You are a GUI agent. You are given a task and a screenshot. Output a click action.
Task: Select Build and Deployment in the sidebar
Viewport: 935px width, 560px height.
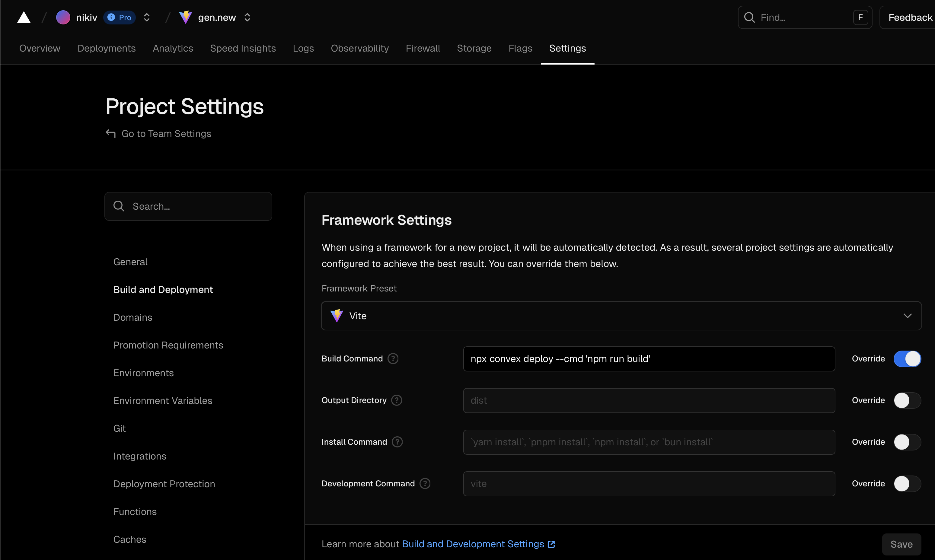pyautogui.click(x=163, y=289)
